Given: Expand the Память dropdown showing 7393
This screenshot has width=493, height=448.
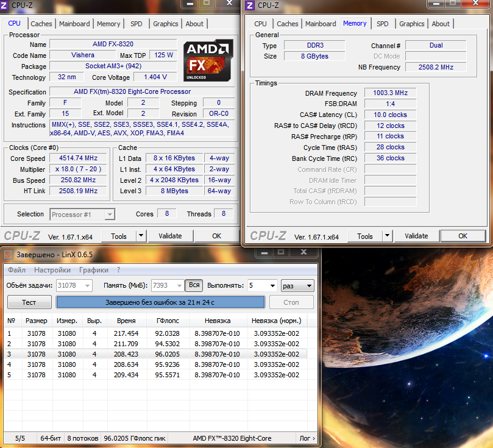Looking at the screenshot, I should 179,286.
